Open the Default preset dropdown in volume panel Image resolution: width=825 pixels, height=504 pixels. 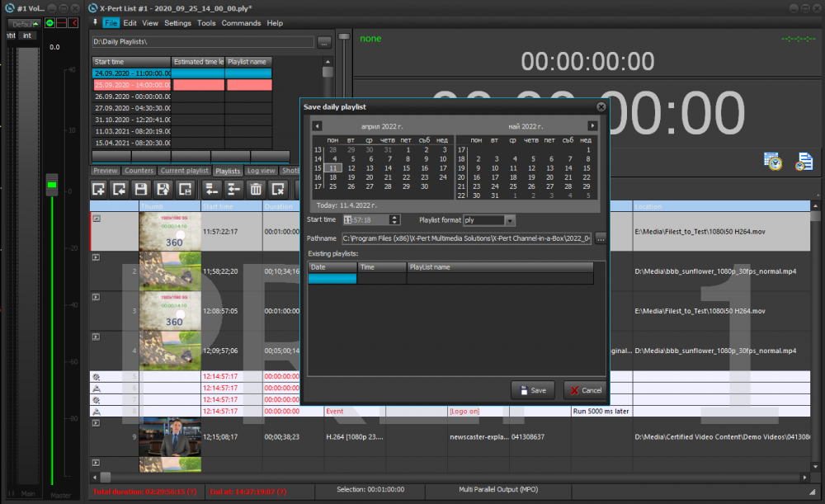tap(23, 24)
